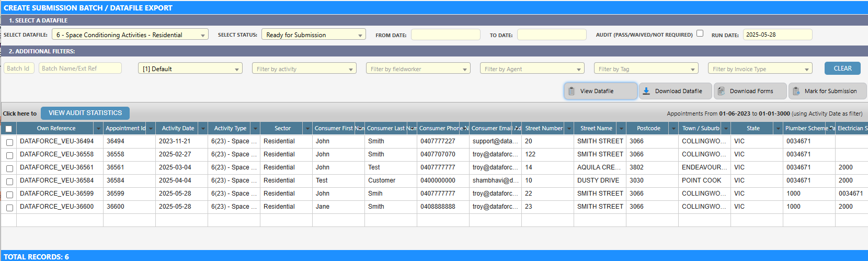Image resolution: width=868 pixels, height=261 pixels.
Task: Open View Audit Statistics
Action: tap(85, 113)
